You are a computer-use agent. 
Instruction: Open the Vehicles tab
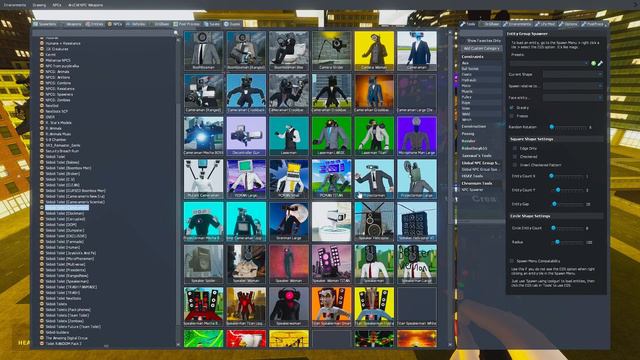[136, 24]
